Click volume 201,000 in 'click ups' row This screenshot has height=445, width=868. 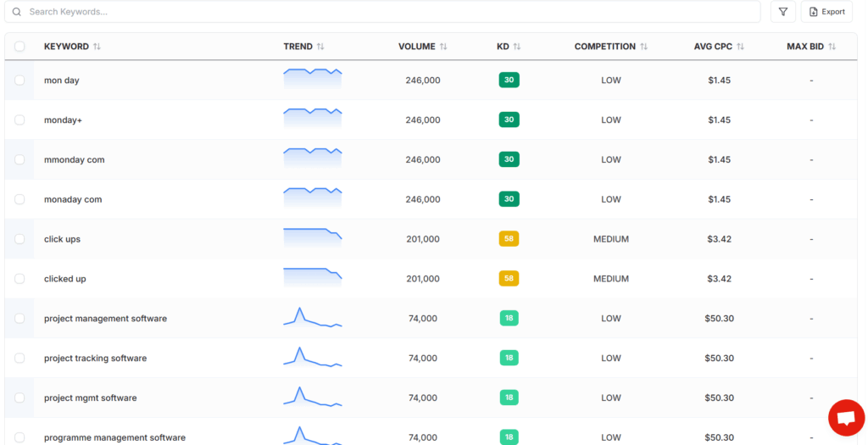pos(423,239)
